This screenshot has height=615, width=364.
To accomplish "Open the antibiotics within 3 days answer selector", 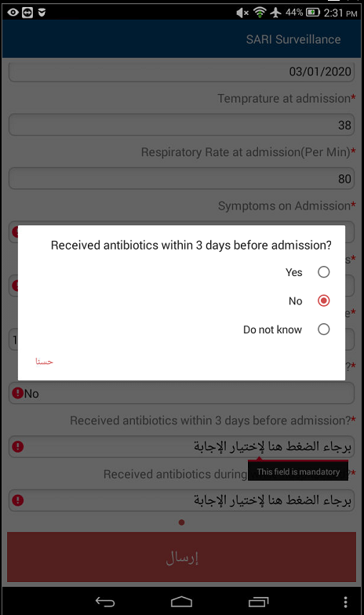I will (182, 446).
